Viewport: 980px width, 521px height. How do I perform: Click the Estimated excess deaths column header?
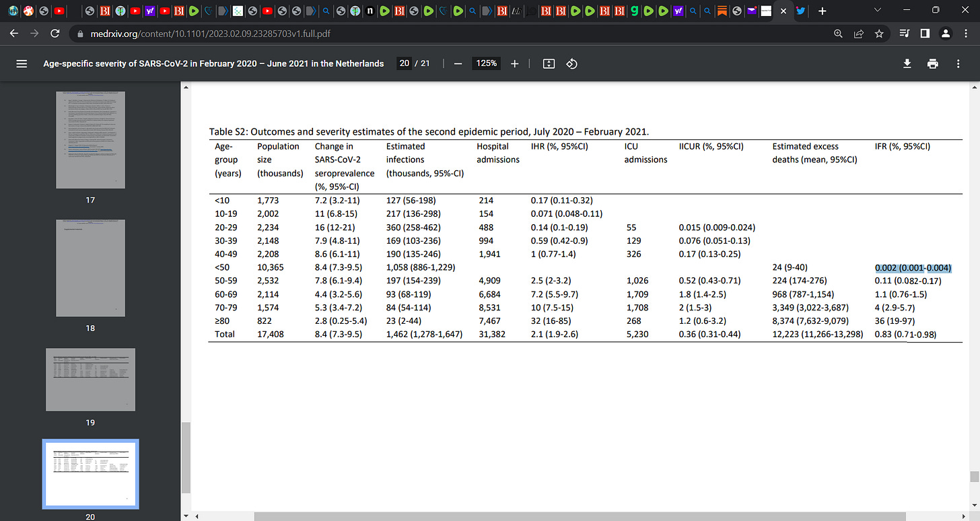click(815, 153)
